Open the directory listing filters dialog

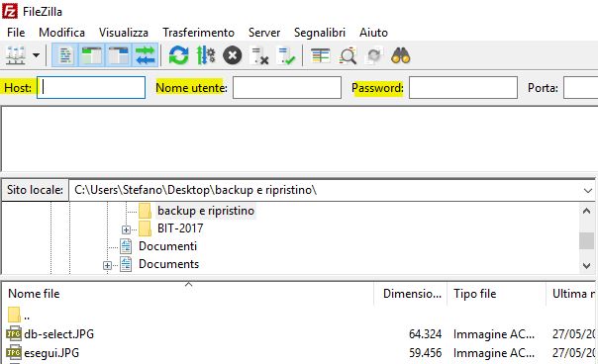[x=321, y=55]
